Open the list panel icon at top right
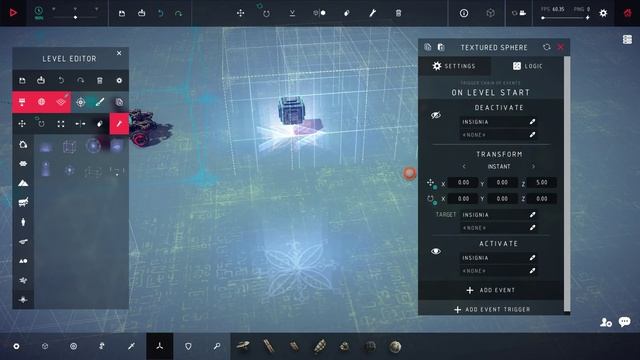This screenshot has height=360, width=640. tap(627, 39)
